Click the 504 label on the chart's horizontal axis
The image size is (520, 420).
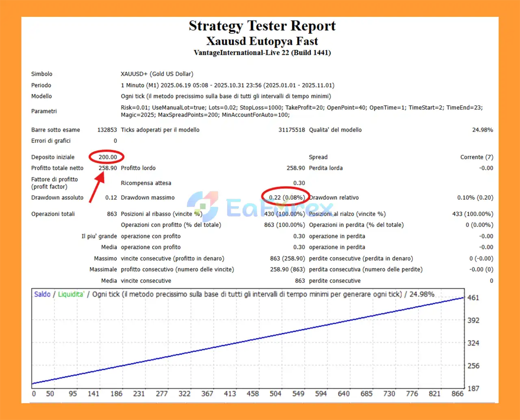click(275, 394)
